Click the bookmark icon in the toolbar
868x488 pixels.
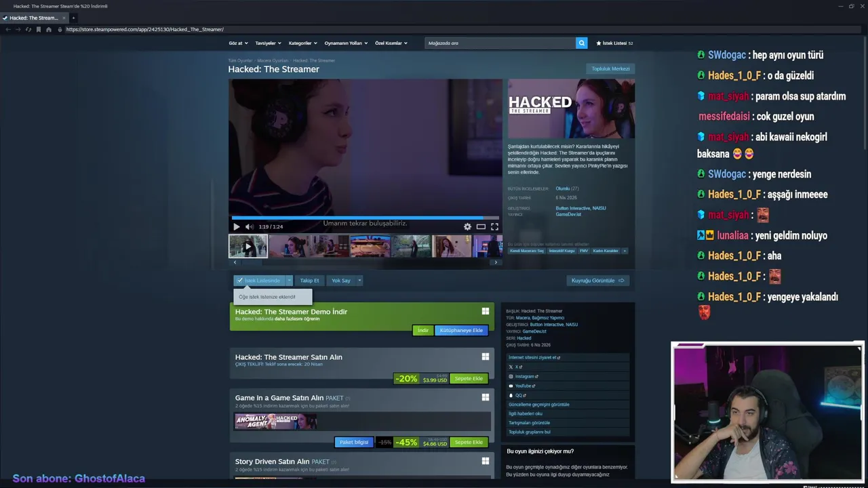pyautogui.click(x=39, y=29)
